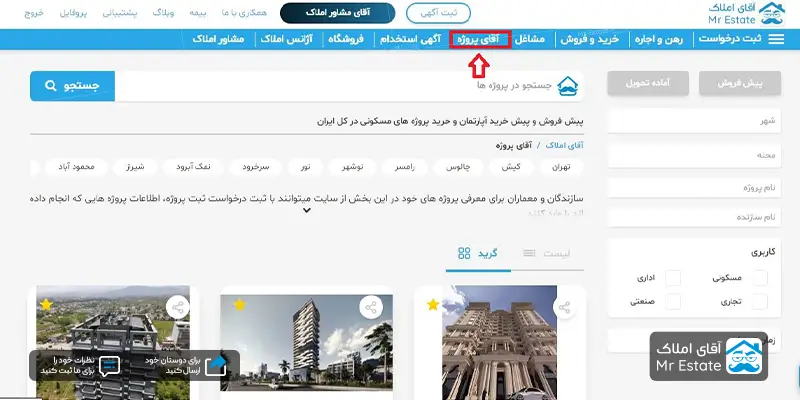Click the share with friends icon

tap(215, 366)
